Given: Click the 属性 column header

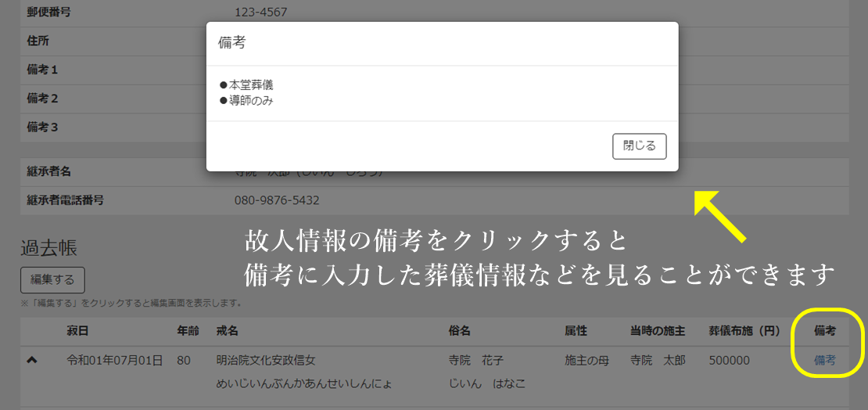Looking at the screenshot, I should click(x=576, y=331).
